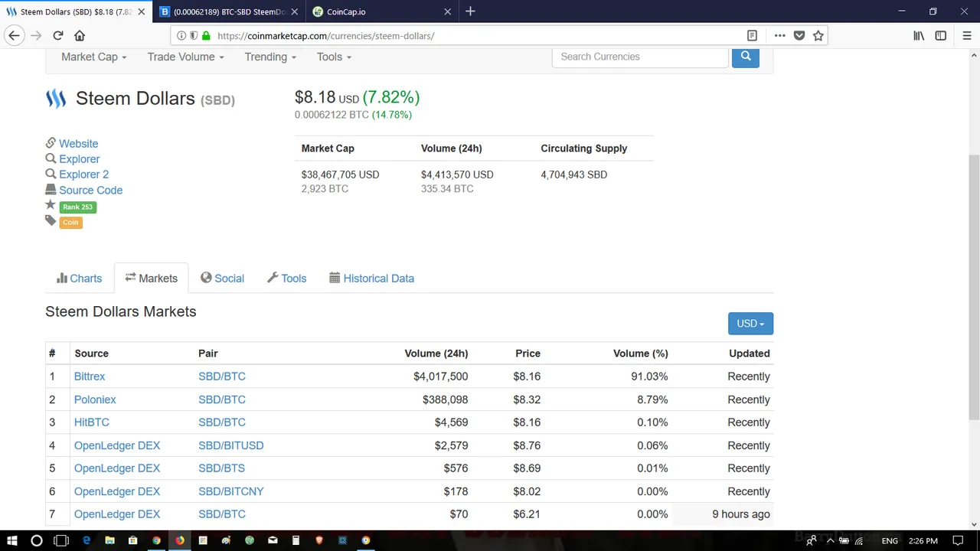Expand the Trending dropdown menu
The height and width of the screenshot is (551, 980).
point(270,57)
